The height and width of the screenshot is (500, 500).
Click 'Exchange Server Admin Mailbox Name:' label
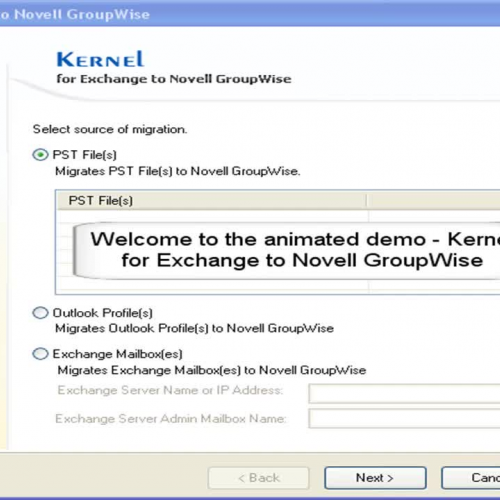(171, 419)
